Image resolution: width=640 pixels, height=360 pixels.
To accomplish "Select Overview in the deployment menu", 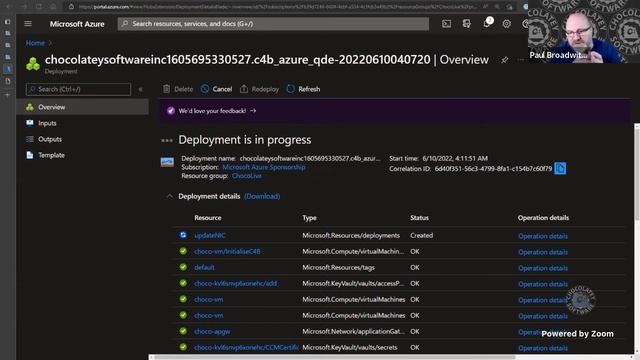I will pos(82,107).
